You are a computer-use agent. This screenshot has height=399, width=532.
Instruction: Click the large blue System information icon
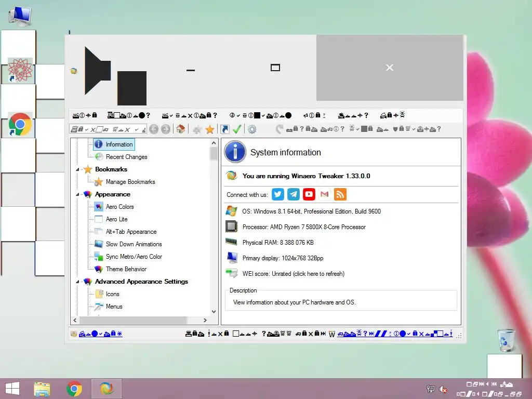pos(235,152)
